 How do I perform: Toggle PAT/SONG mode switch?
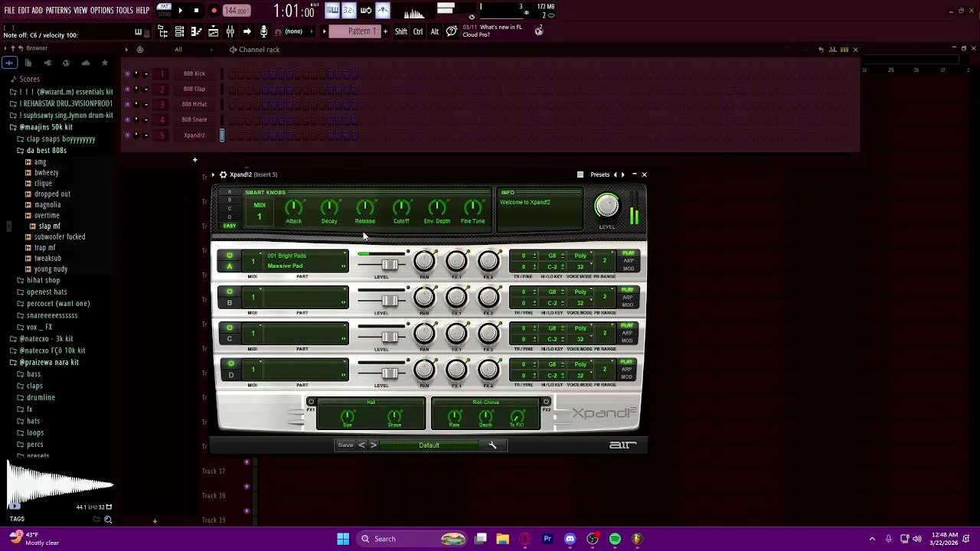tap(164, 11)
